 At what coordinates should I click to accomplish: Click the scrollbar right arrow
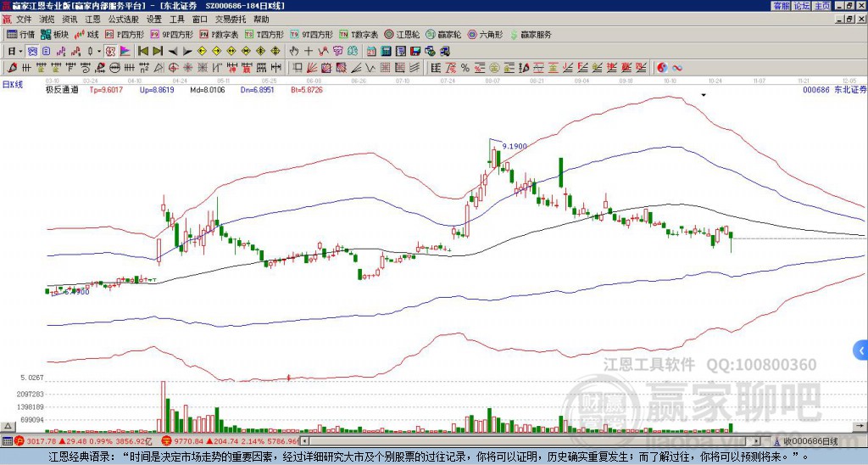757,441
